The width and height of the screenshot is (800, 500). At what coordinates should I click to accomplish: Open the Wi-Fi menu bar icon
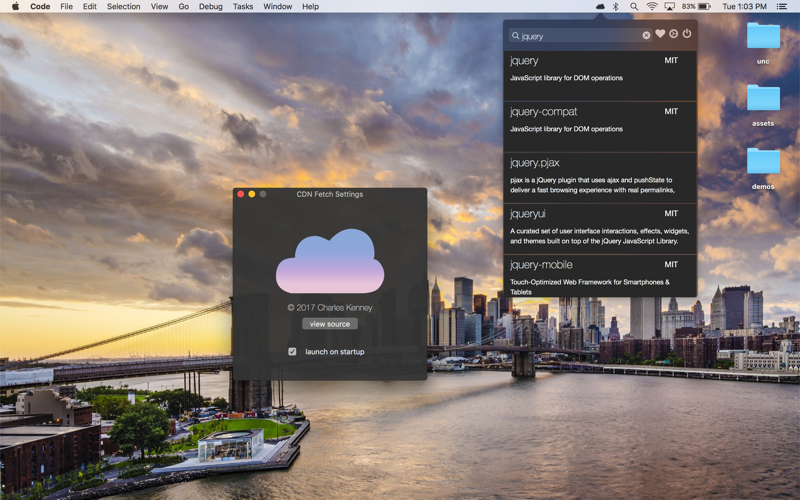point(652,6)
